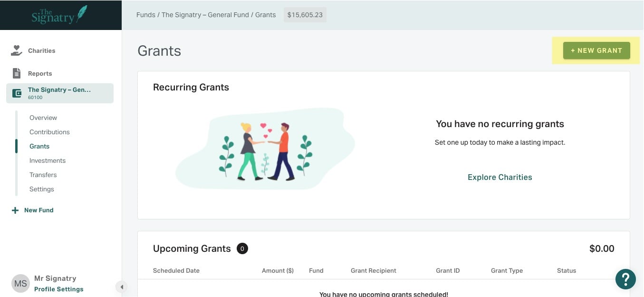This screenshot has height=297, width=644.
Task: Click the Upcoming Grants heading
Action: click(x=192, y=248)
